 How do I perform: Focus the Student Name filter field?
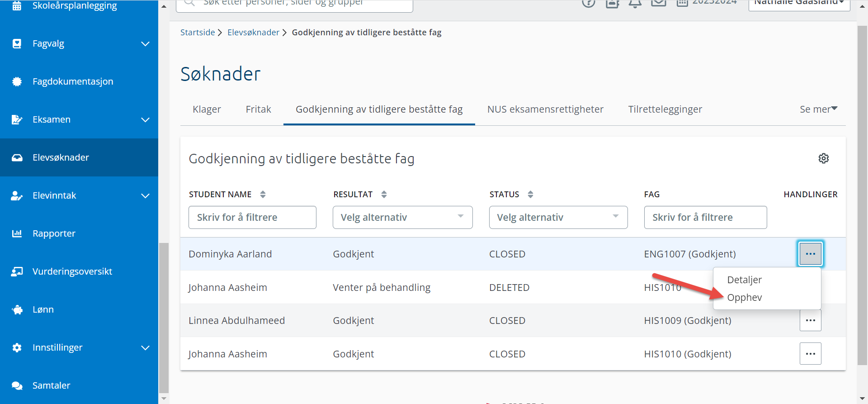click(x=252, y=217)
